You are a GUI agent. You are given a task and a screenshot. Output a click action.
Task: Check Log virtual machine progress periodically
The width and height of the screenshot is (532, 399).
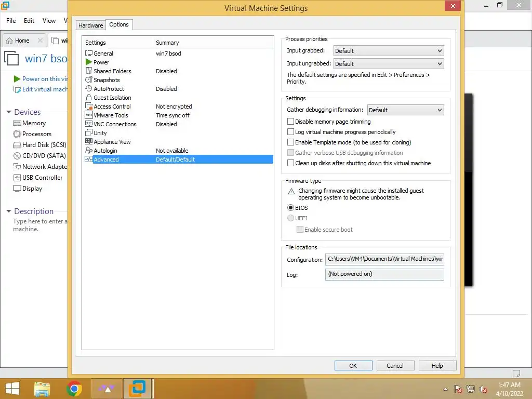pos(290,131)
